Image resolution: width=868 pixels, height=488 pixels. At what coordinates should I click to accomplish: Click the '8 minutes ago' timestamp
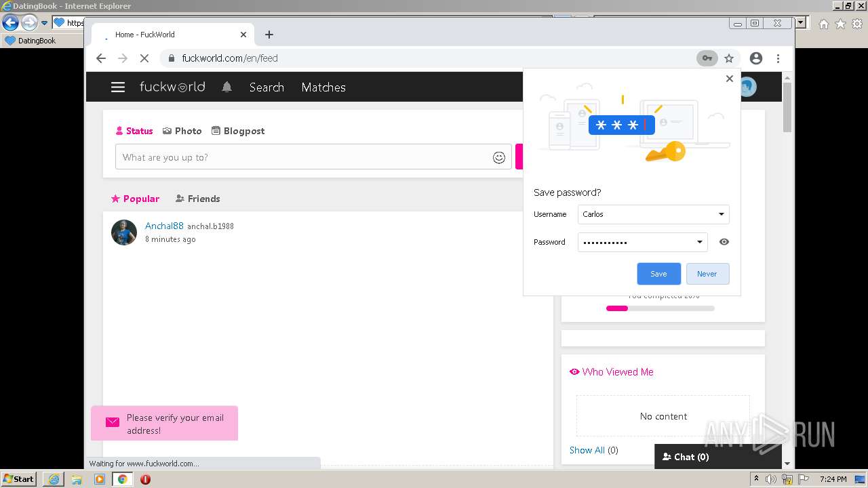170,239
